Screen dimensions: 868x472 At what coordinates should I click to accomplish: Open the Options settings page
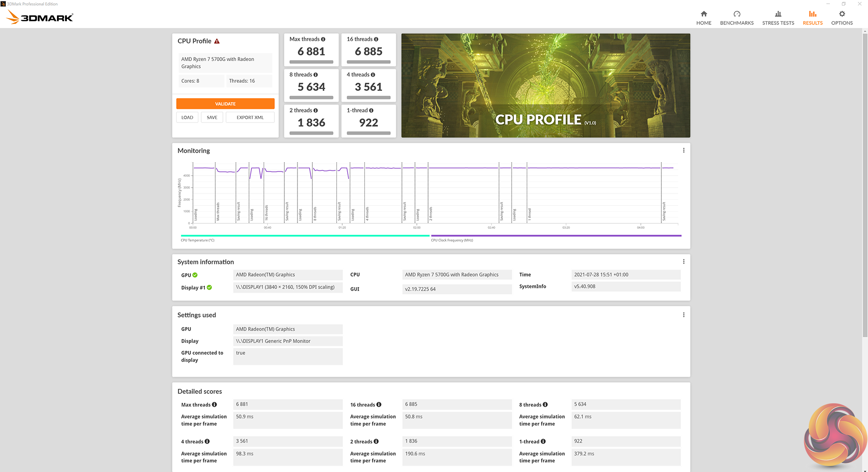[x=842, y=18]
